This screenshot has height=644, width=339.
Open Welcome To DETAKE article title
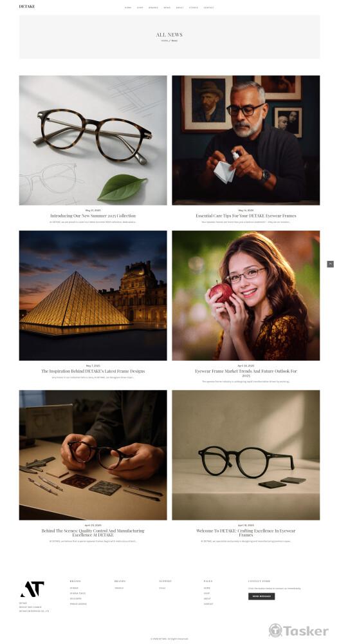point(246,533)
